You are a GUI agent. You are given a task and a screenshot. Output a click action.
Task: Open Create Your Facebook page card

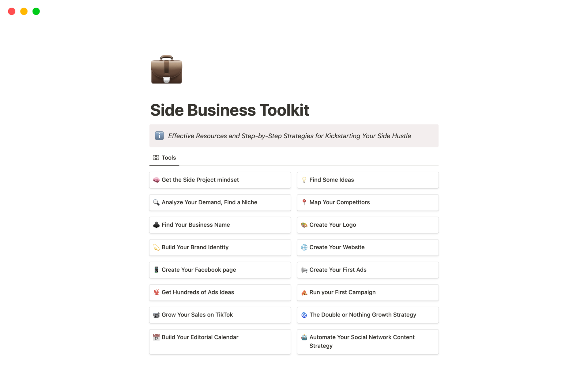[220, 270]
